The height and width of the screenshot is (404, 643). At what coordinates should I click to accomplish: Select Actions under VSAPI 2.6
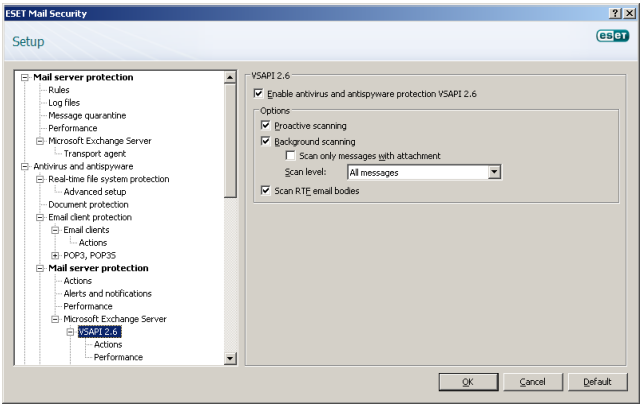click(108, 344)
